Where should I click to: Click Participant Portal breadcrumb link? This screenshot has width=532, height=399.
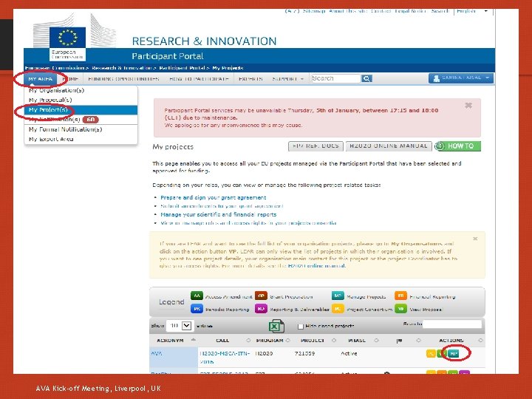[182, 68]
